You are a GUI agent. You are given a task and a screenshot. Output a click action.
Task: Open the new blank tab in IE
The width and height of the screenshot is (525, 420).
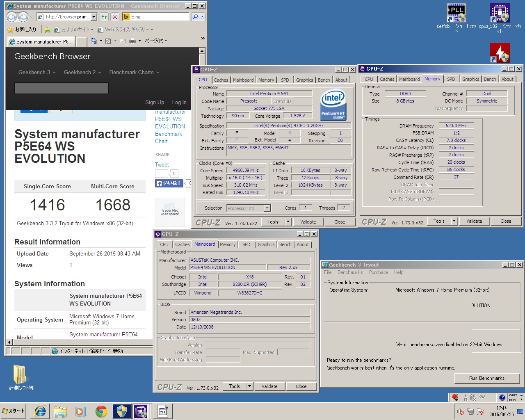pyautogui.click(x=82, y=41)
